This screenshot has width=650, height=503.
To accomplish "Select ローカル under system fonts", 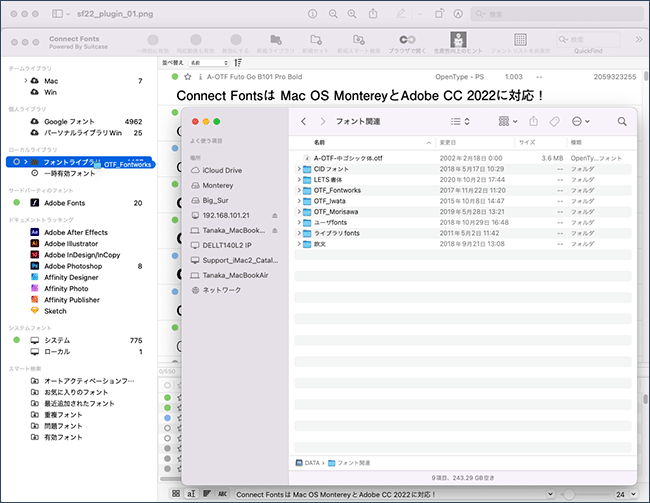I will pos(57,352).
